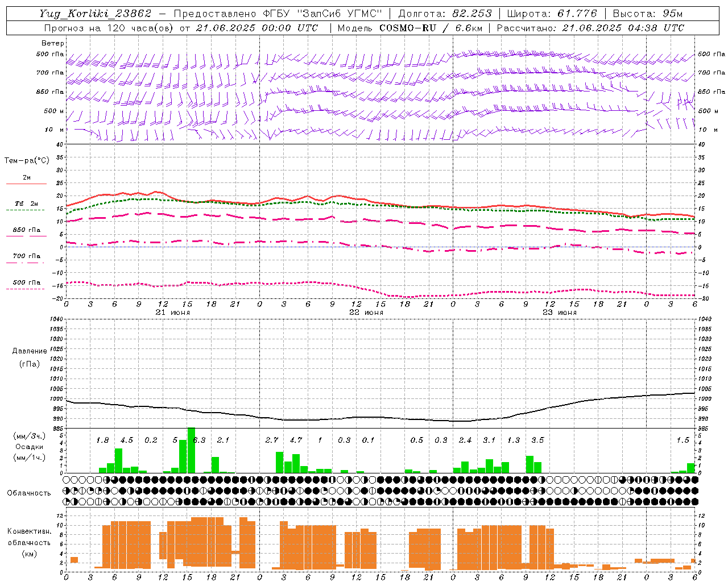Click the Широта: 61.776 value

tap(552, 14)
